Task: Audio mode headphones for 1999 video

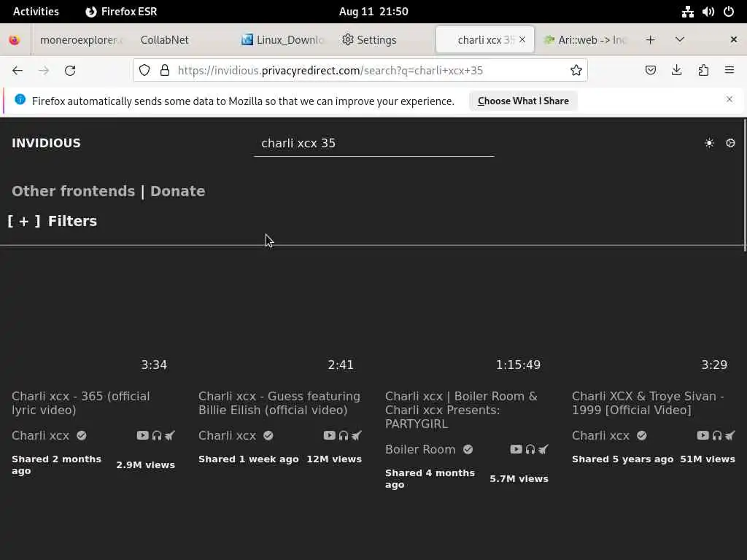Action: pos(717,435)
